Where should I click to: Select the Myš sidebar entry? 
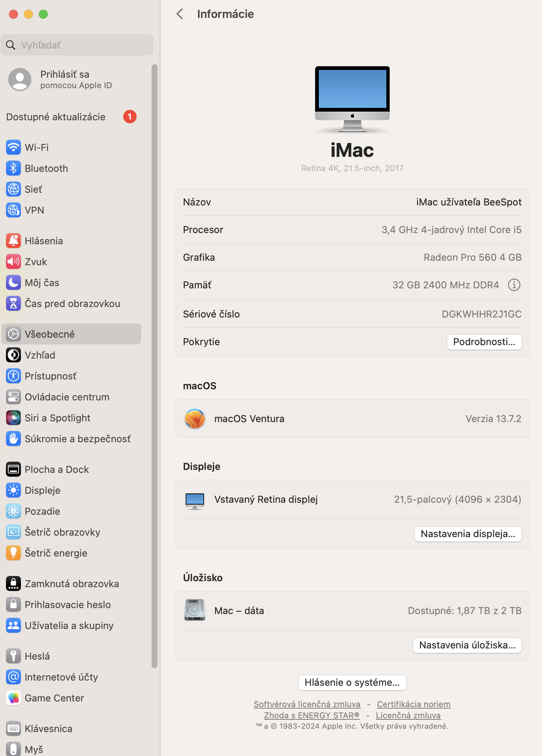coord(71,749)
